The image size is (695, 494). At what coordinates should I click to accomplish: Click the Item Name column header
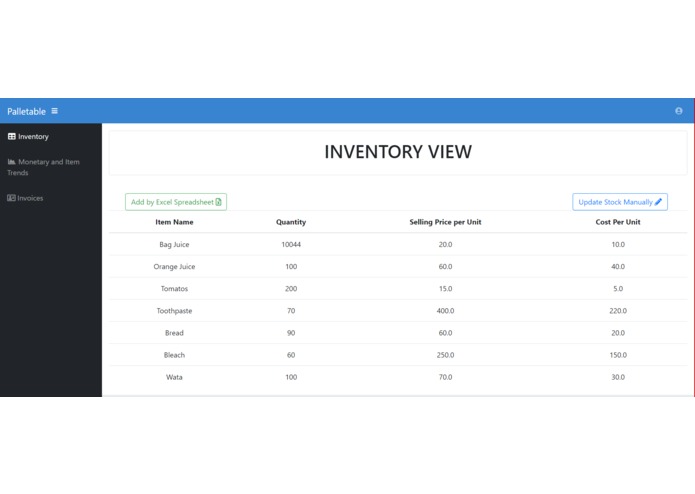174,222
